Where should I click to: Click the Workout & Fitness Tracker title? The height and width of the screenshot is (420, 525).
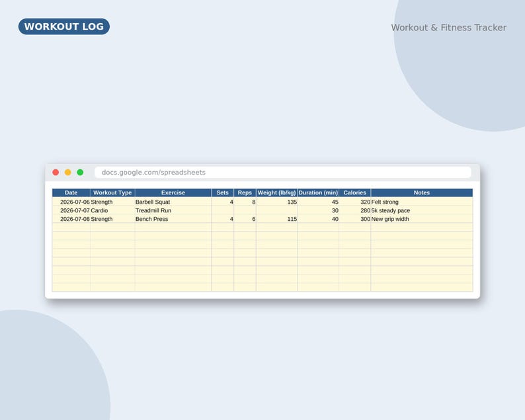pyautogui.click(x=449, y=28)
